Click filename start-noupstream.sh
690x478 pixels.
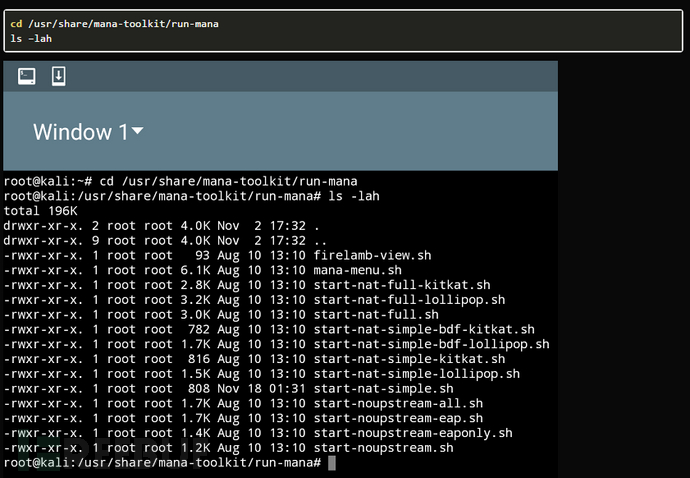pyautogui.click(x=383, y=448)
